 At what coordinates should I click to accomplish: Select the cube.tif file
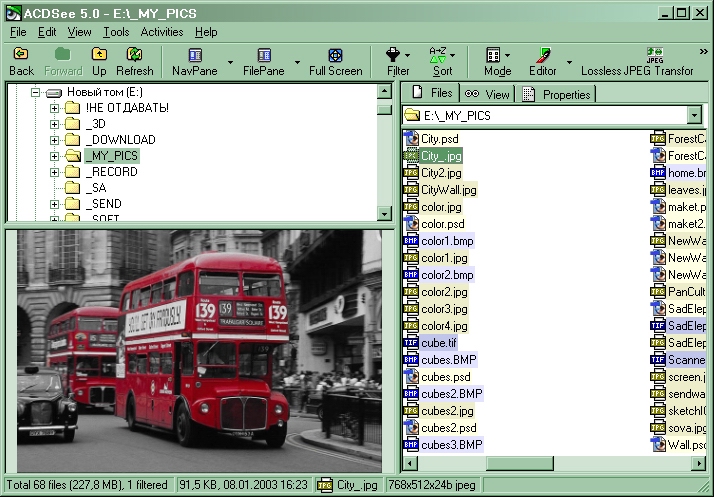tap(438, 342)
